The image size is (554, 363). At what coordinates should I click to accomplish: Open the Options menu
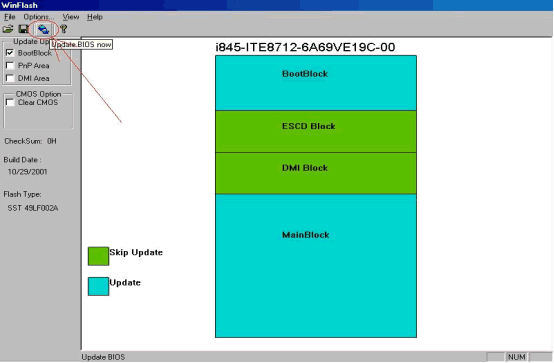point(39,17)
